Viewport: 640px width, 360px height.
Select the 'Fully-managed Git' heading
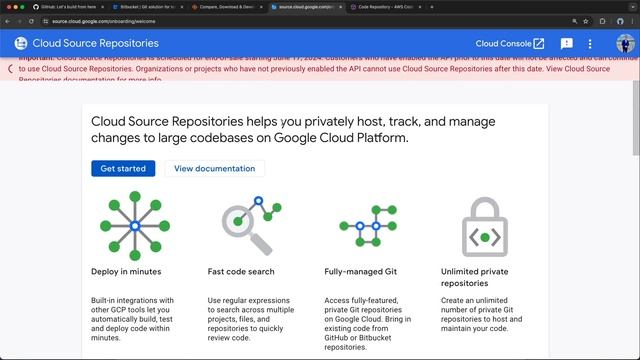tap(360, 271)
